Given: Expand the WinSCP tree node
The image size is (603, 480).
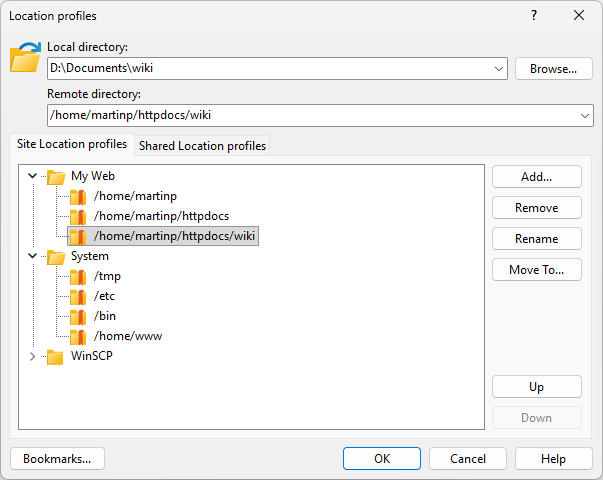Looking at the screenshot, I should [33, 357].
